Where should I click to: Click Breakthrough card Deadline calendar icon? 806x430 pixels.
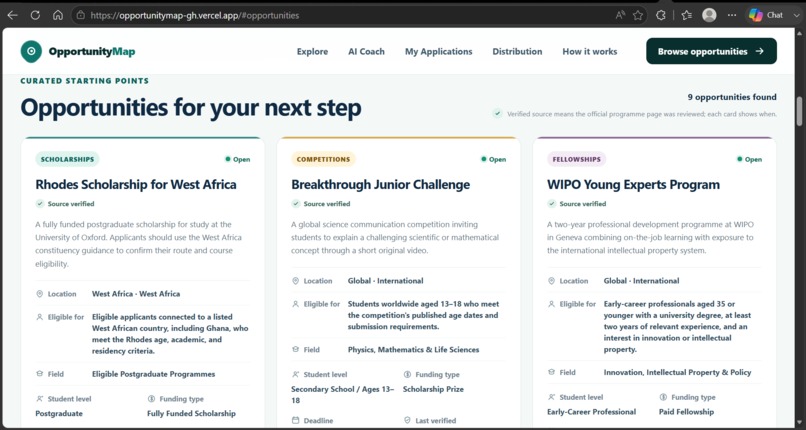click(296, 420)
